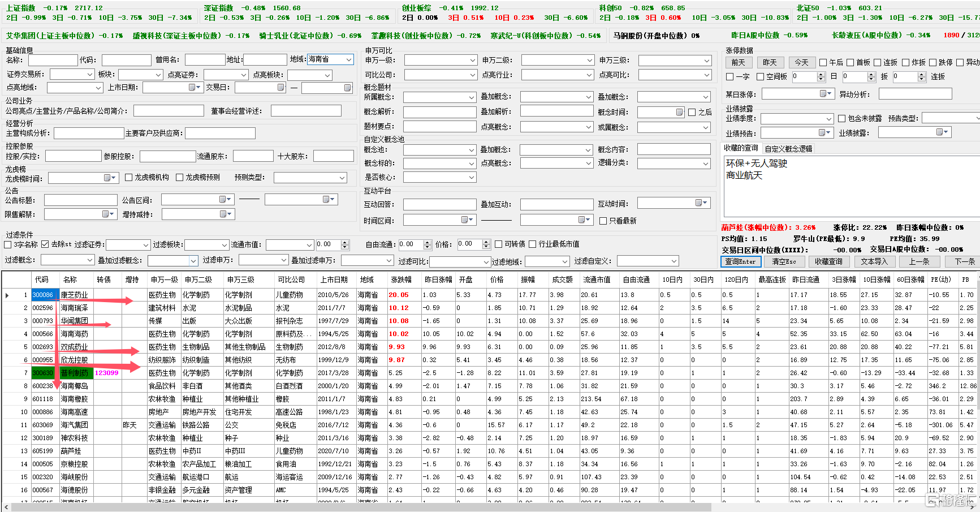980x512 pixels.
Task: Click the row indicator arrow for 康芝药业
Action: 7,295
